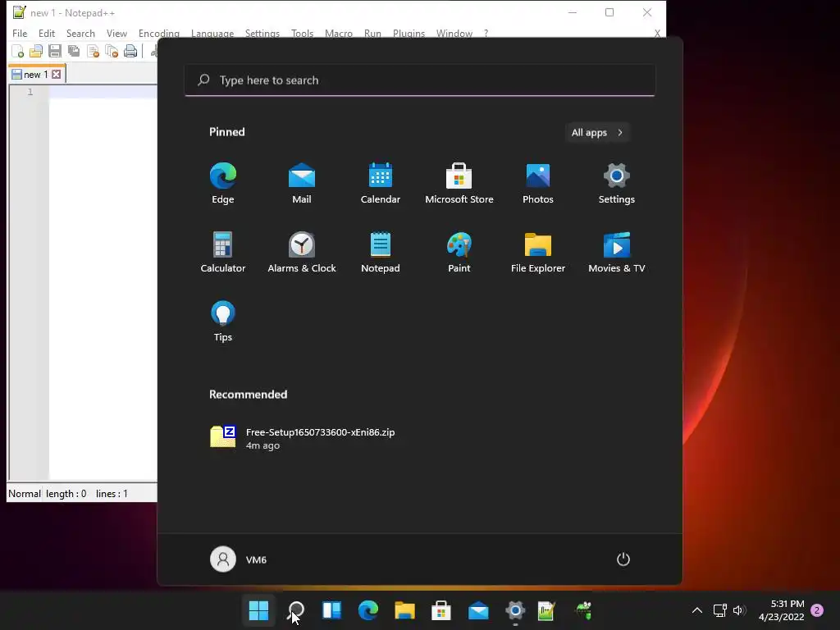Click the Close file icon in Notepad++ toolbar
The width and height of the screenshot is (840, 630).
pyautogui.click(x=93, y=52)
